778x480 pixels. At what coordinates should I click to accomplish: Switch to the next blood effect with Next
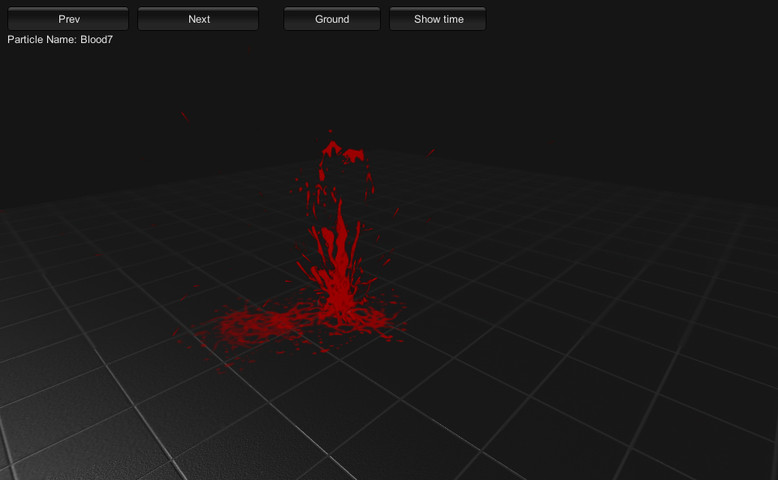pyautogui.click(x=198, y=19)
